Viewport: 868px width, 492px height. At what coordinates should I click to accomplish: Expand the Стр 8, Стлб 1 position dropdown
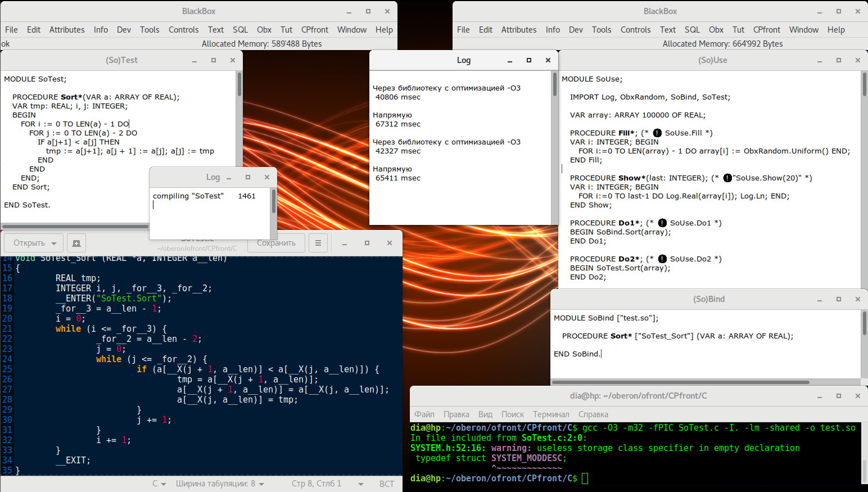[327, 484]
